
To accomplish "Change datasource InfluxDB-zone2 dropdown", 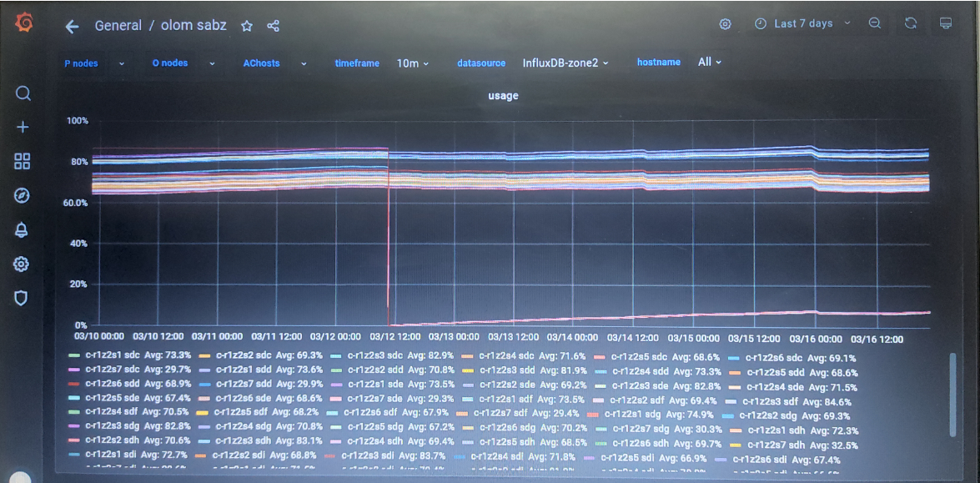I will [x=565, y=63].
